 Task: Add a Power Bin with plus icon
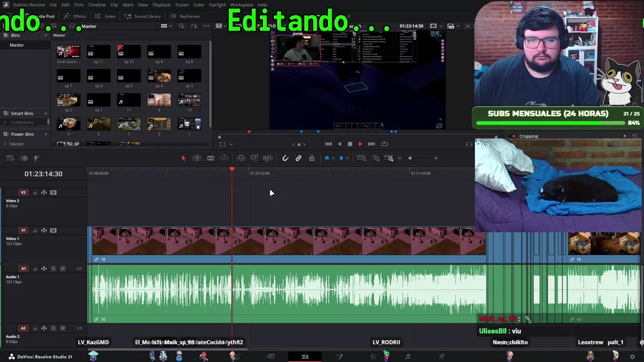coord(46,134)
